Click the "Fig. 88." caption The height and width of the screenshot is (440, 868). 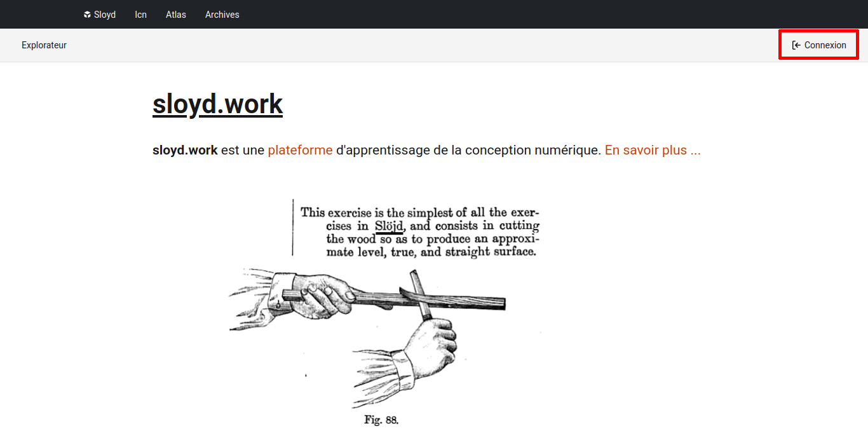coord(381,420)
